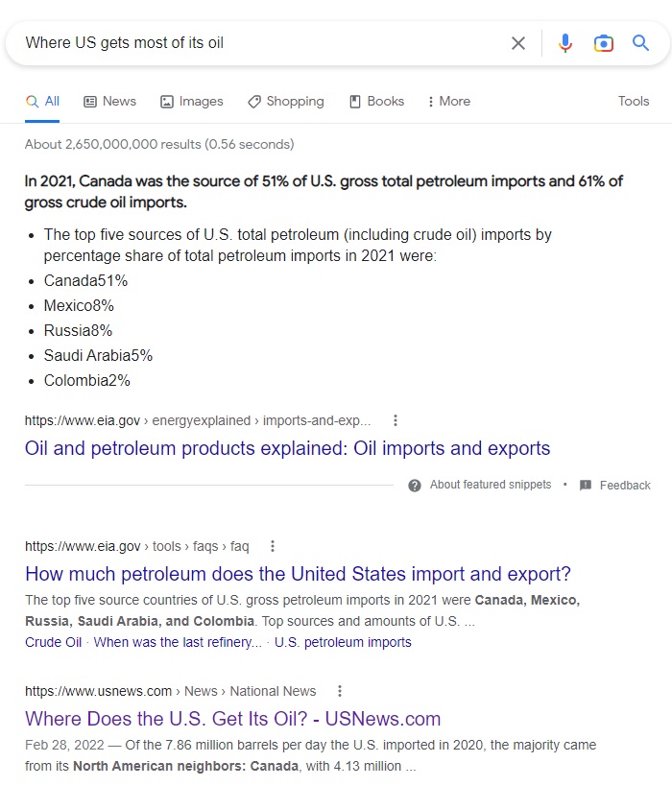Screen dimensions: 672x786
Task: Click the About featured snippets text link
Action: pos(491,485)
